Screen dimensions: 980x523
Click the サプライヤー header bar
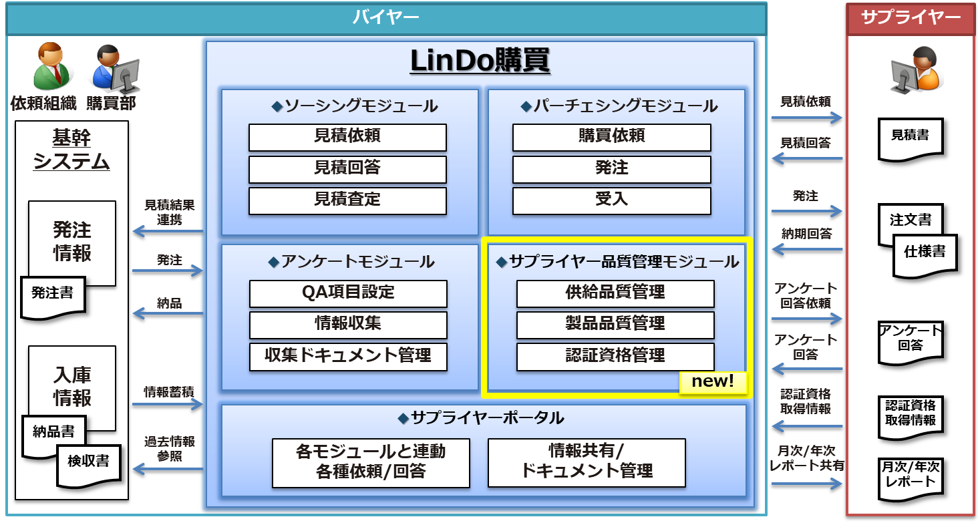point(910,19)
